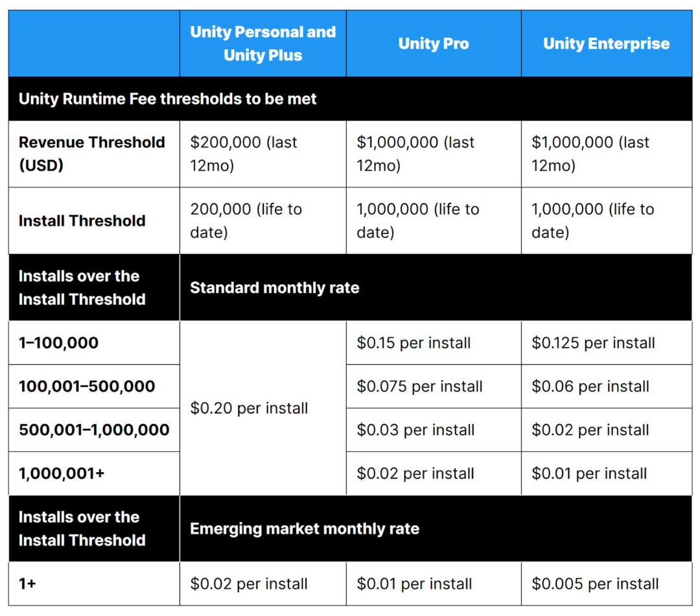Click the Standard monthly rate heading
Screen dimensions: 700x616
click(274, 287)
